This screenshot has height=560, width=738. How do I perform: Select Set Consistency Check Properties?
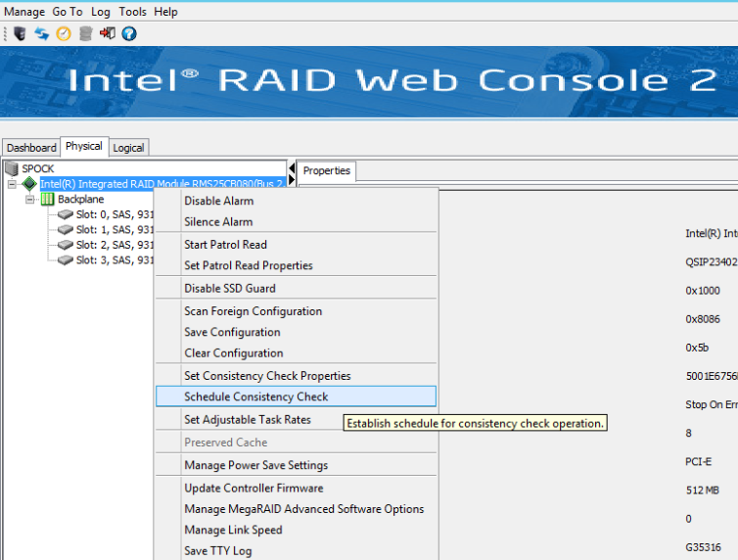coord(296,376)
